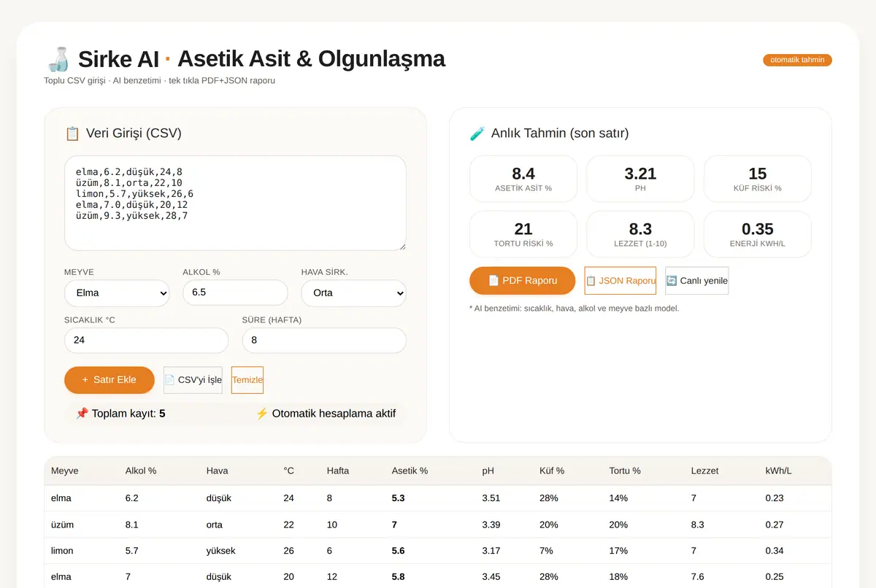Click the vinegar bottle logo icon
The image size is (876, 588).
[57, 58]
